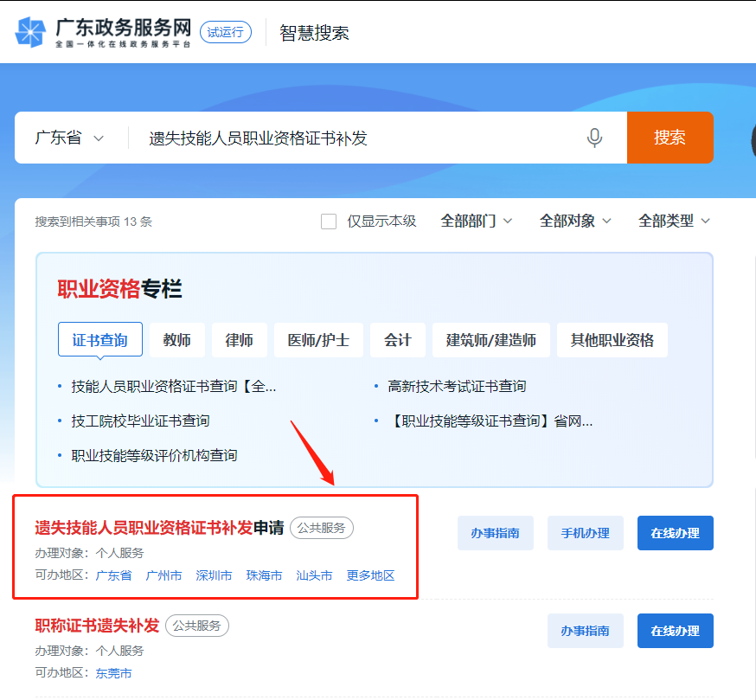Open 高新技术考试证书查询 link
Image resolution: width=756 pixels, height=700 pixels.
(457, 386)
